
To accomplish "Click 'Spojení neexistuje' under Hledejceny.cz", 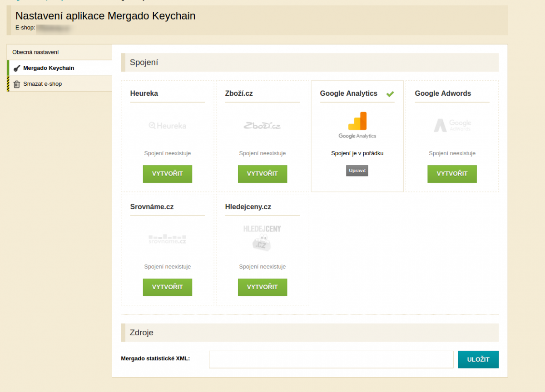I will click(263, 267).
